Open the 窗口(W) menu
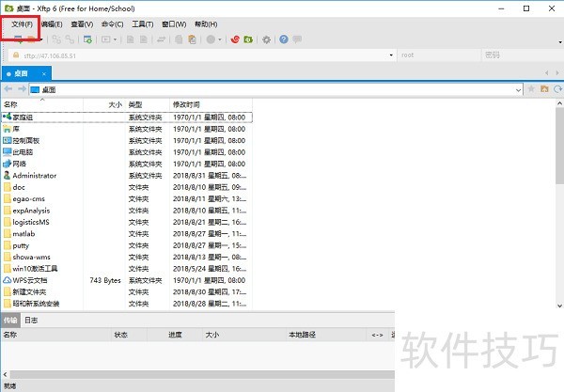The height and width of the screenshot is (392, 564). [x=174, y=24]
